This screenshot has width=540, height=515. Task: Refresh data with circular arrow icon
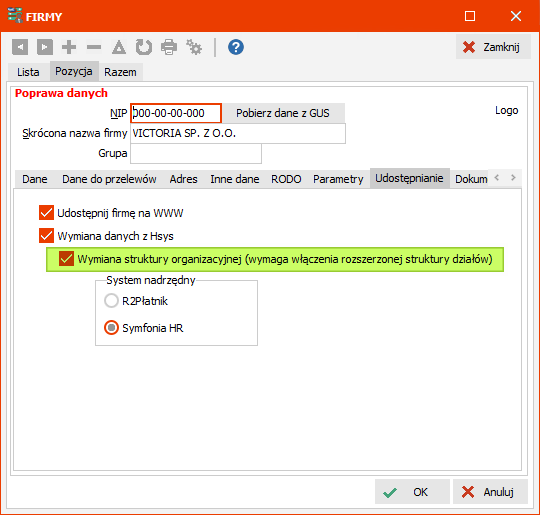(x=144, y=47)
